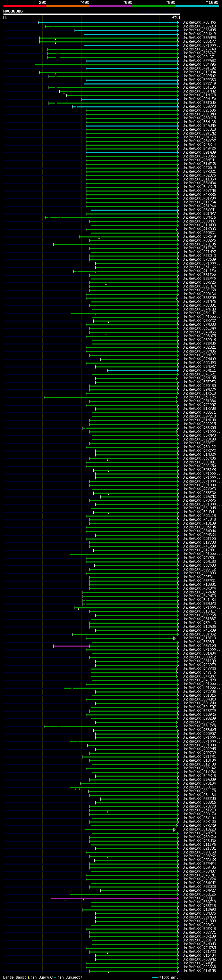Open the UniRef100_A8JH05 entry

click(x=199, y=23)
